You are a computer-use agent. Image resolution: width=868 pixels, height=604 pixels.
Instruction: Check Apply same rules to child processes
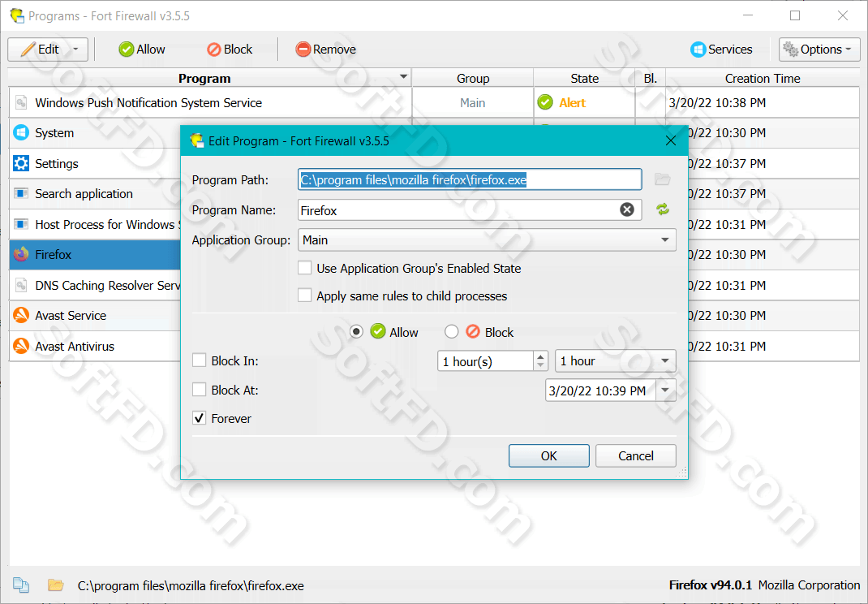(x=304, y=296)
